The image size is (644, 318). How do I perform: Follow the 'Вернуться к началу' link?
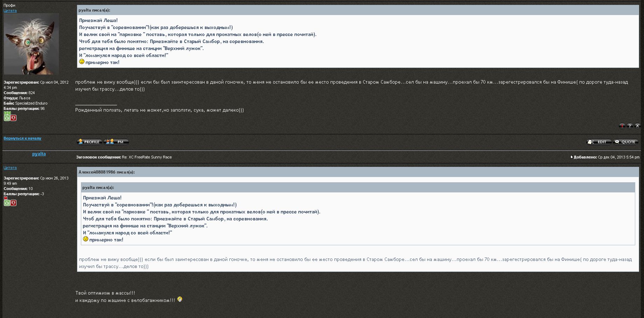click(x=22, y=138)
